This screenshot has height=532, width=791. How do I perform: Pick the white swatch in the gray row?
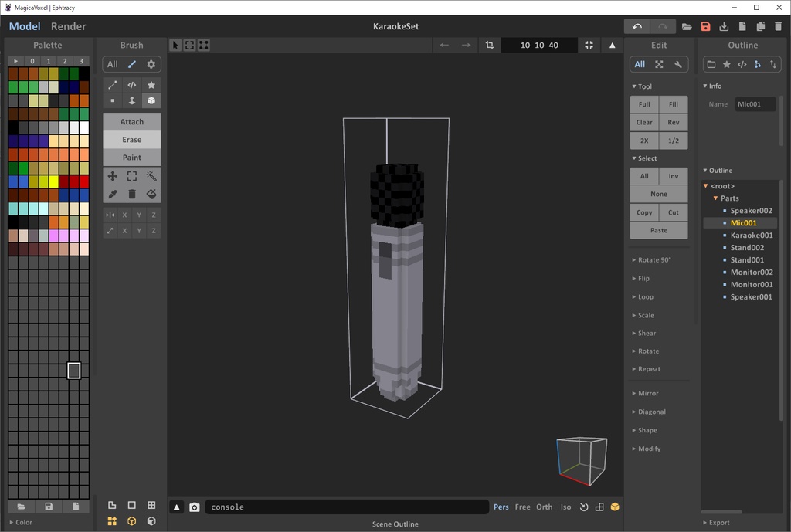point(83,127)
